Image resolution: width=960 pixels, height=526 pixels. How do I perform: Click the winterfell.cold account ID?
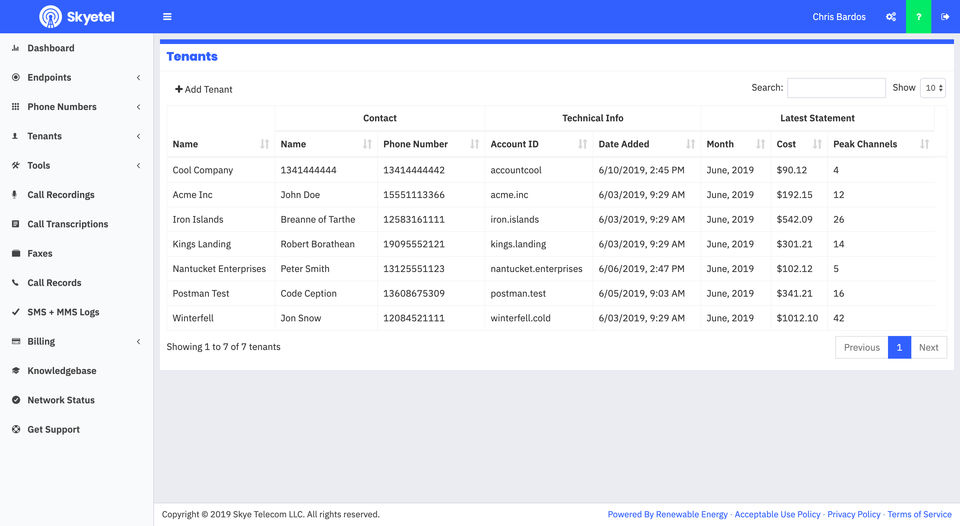click(x=520, y=318)
